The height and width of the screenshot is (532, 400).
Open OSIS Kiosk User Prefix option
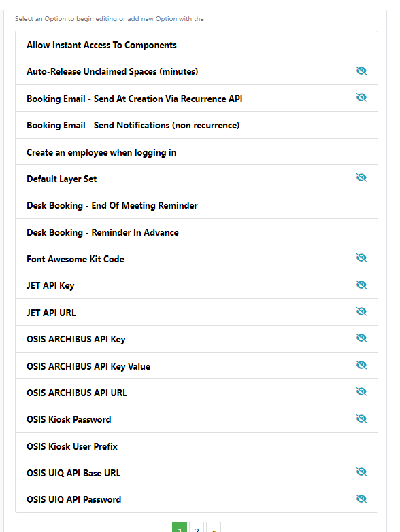point(197,446)
